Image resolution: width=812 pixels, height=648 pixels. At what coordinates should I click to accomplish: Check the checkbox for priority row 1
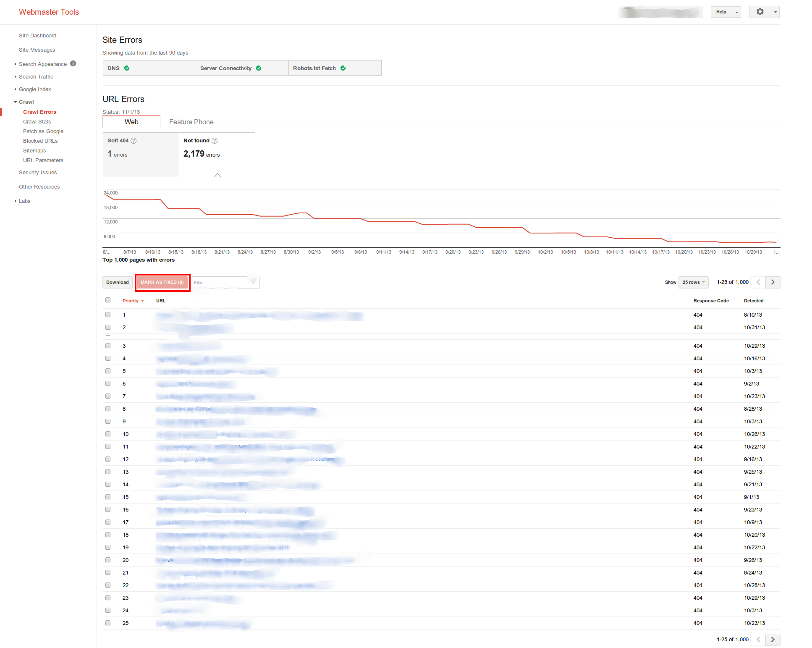[108, 315]
